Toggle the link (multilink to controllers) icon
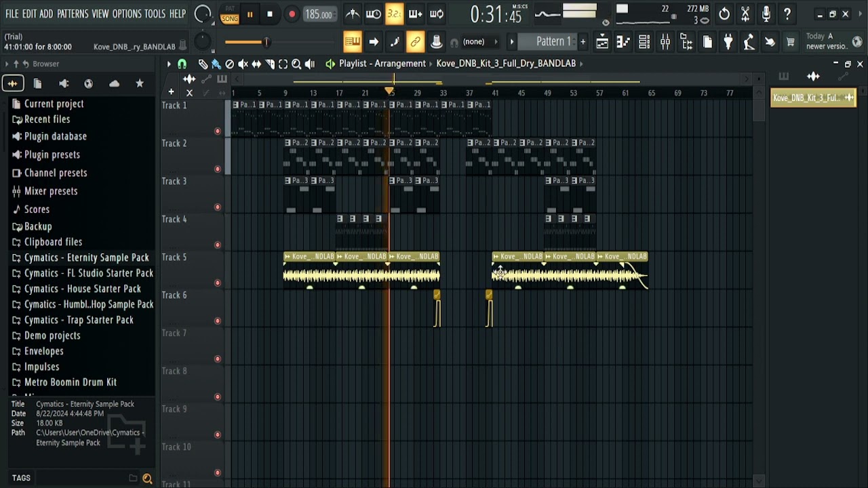Image resolution: width=868 pixels, height=488 pixels. pyautogui.click(x=416, y=42)
